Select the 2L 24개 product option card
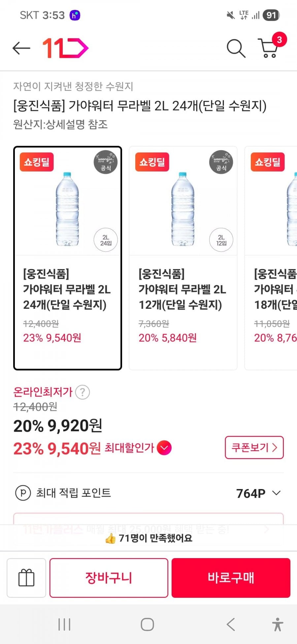 68,258
